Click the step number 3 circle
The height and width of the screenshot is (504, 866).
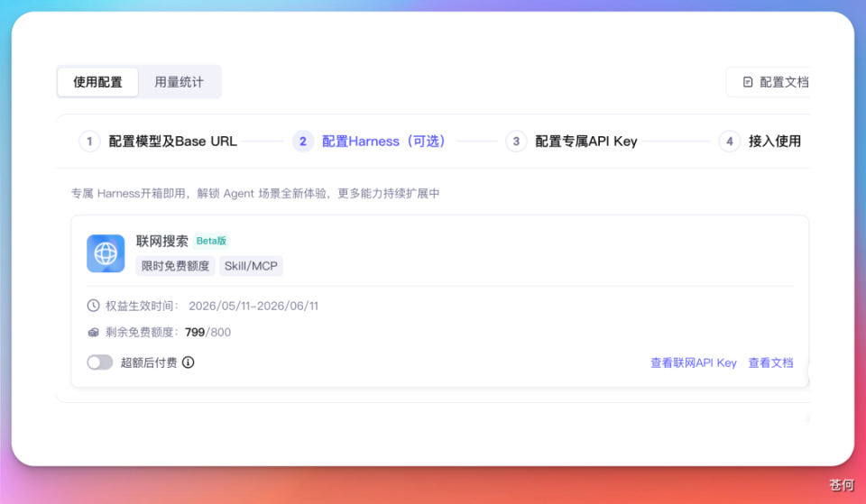coord(516,142)
